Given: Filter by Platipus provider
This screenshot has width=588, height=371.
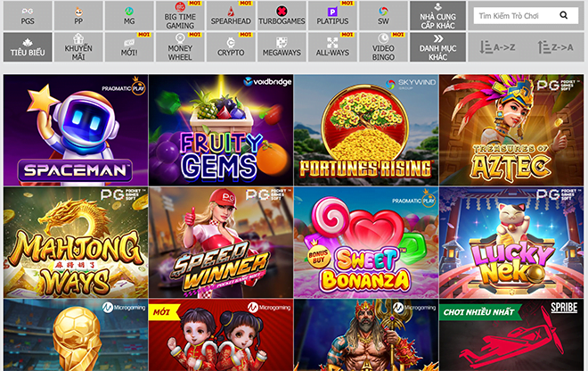Looking at the screenshot, I should pos(332,16).
